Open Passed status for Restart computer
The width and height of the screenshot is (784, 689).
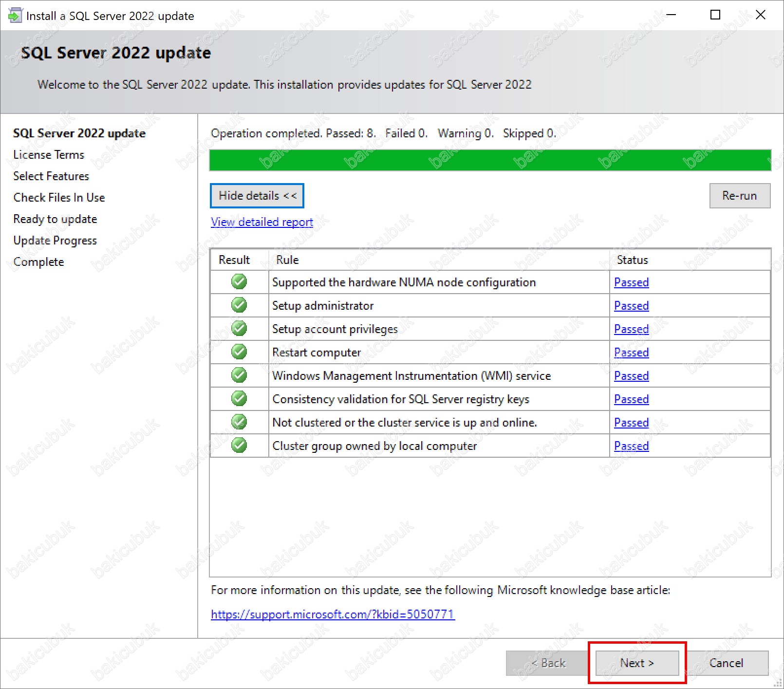pos(632,353)
